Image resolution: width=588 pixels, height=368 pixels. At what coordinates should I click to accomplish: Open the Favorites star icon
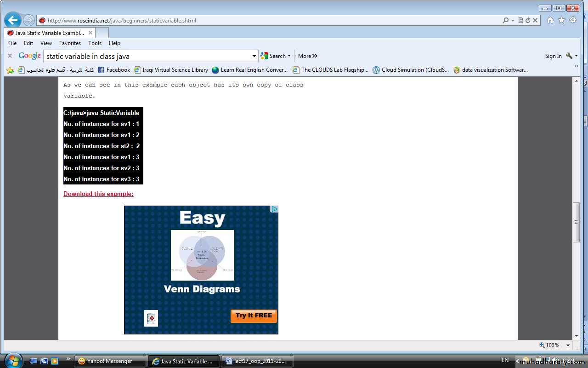561,20
